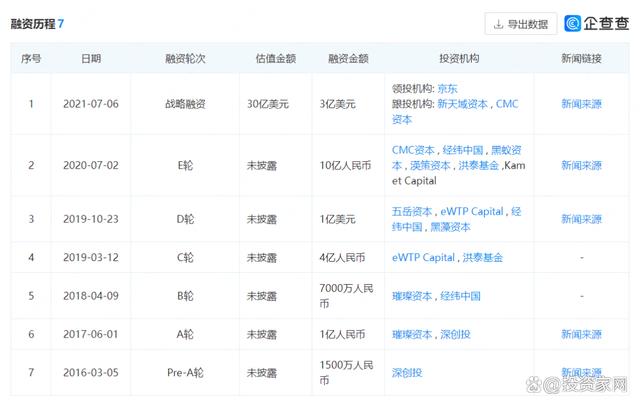This screenshot has width=640, height=407.
Task: Open 新闻来源 for the 2020-07-02 row
Action: click(x=581, y=166)
